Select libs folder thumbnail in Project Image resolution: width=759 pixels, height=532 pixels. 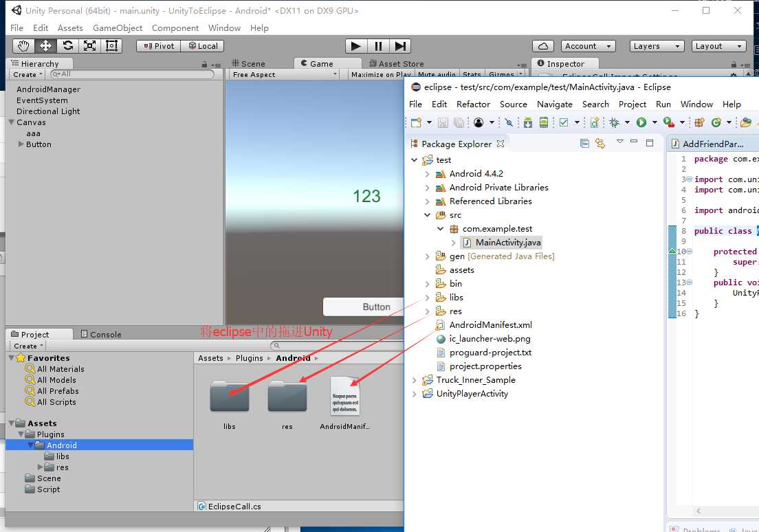coord(230,396)
